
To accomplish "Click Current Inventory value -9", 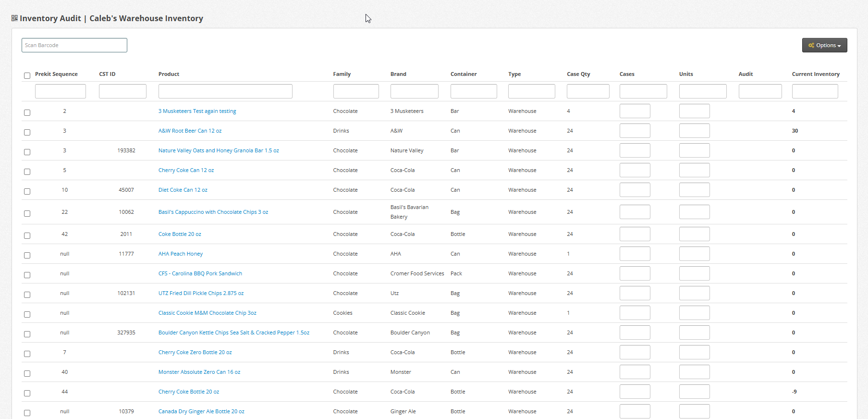I will pyautogui.click(x=794, y=392).
